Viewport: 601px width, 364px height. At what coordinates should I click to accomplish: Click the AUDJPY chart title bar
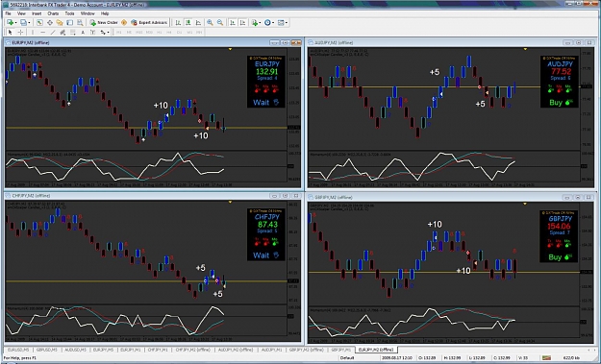coord(452,42)
